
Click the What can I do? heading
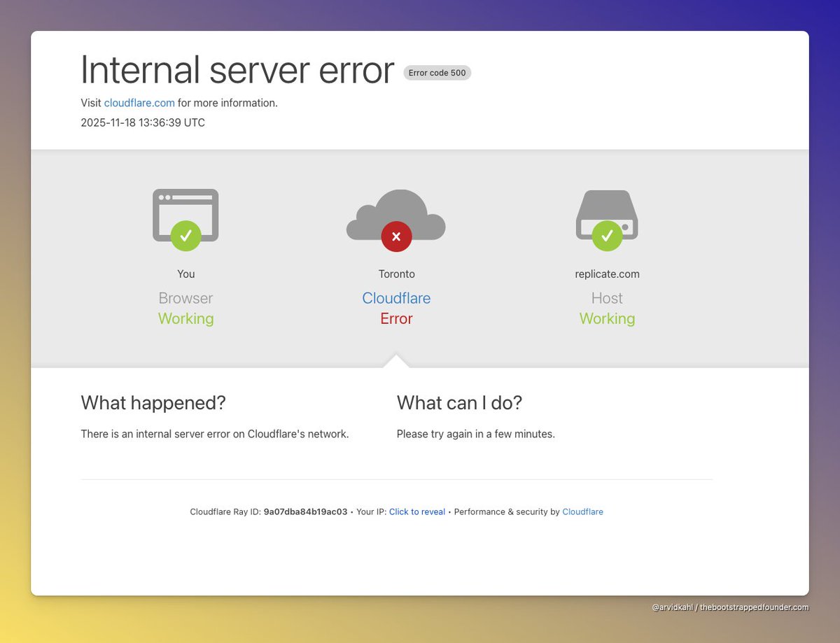(x=459, y=403)
